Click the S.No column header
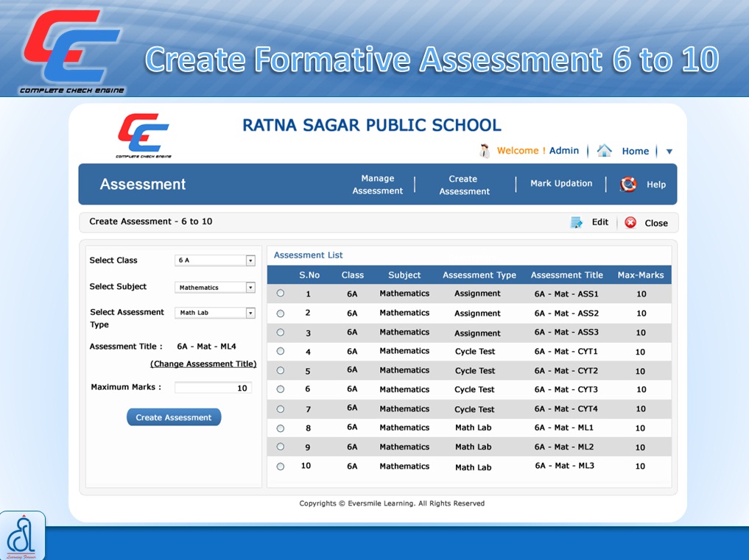This screenshot has height=560, width=749. pos(309,275)
